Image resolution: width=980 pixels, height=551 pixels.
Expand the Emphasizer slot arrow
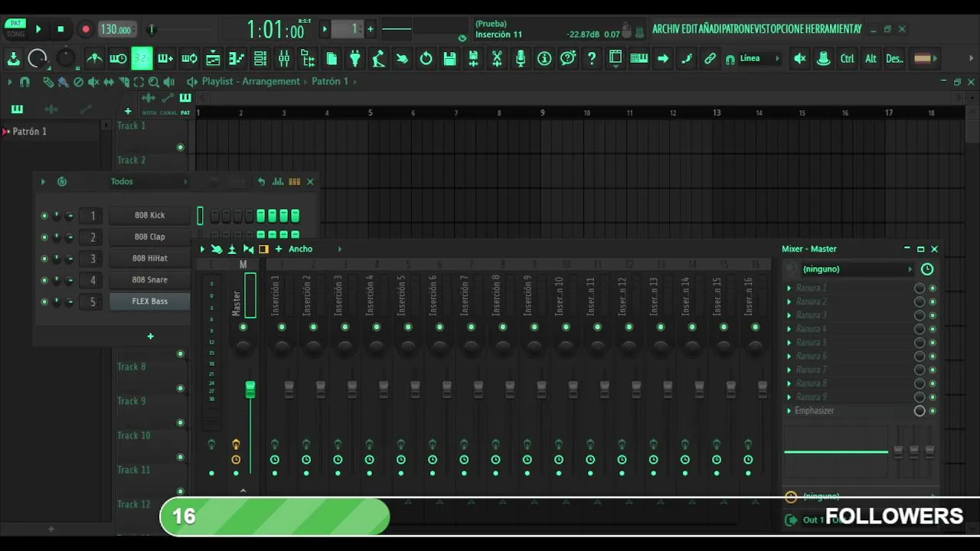789,411
